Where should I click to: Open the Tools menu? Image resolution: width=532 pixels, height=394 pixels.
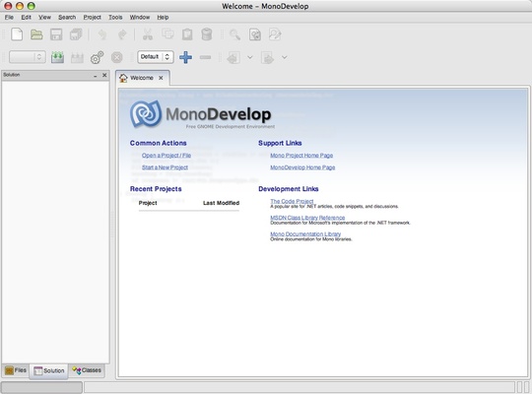point(115,17)
